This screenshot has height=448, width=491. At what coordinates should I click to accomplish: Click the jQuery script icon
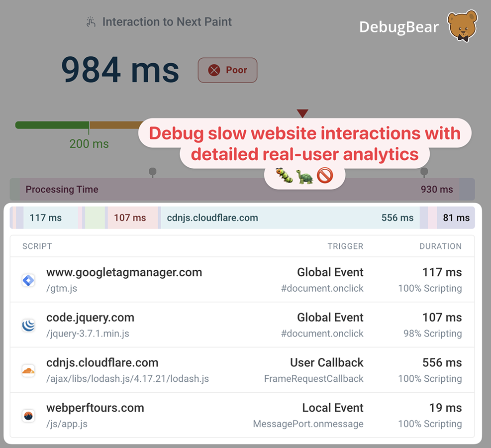click(x=28, y=325)
